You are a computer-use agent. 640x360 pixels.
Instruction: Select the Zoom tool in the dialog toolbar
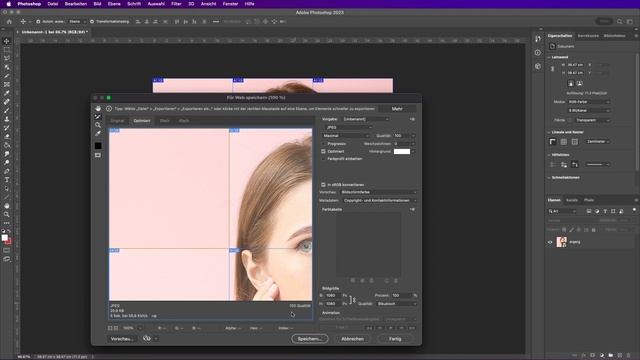(x=98, y=125)
